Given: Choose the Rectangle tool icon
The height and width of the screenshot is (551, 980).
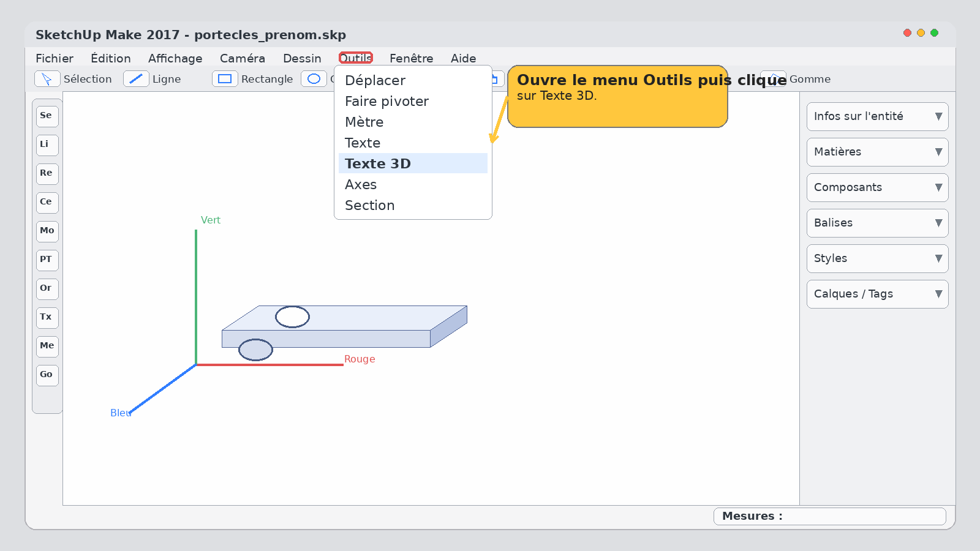Looking at the screenshot, I should point(225,79).
